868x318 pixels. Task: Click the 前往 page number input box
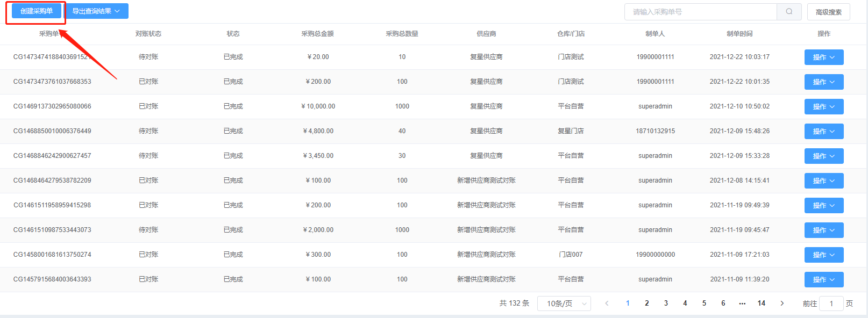[x=831, y=303]
